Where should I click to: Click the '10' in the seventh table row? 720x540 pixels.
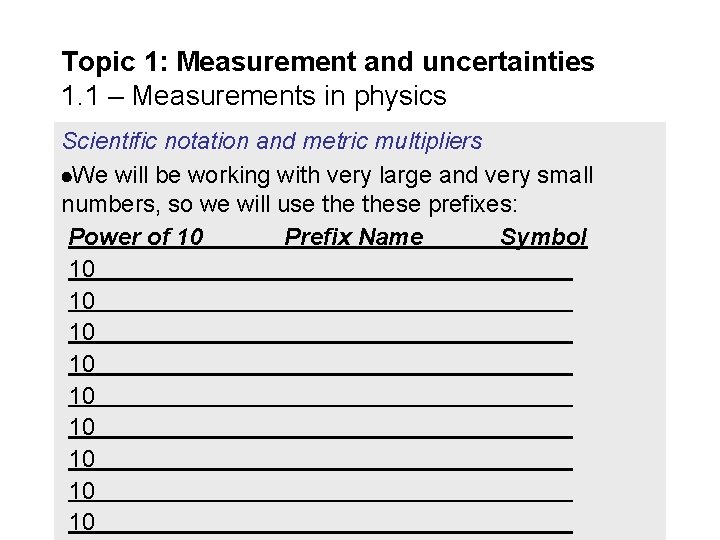[x=82, y=459]
